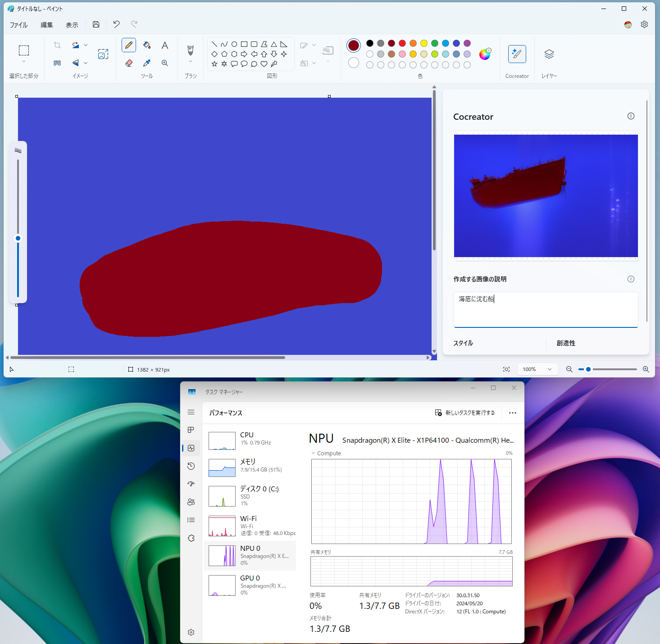
Task: Select the five-point star shape
Action: click(x=214, y=64)
